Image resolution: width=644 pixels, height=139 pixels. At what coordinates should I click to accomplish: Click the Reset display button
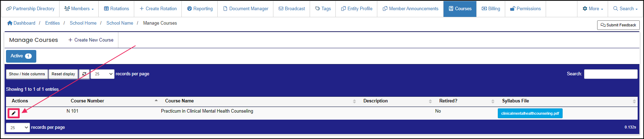(x=63, y=74)
